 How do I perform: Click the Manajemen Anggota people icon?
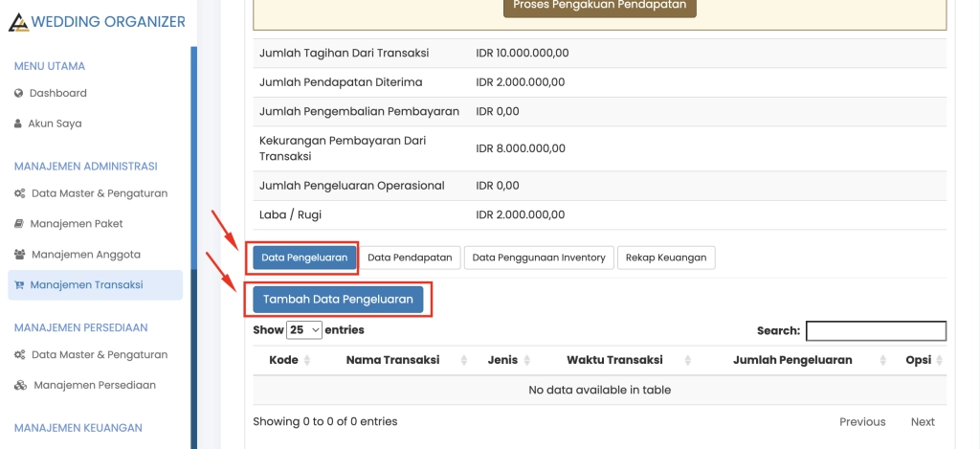[20, 255]
